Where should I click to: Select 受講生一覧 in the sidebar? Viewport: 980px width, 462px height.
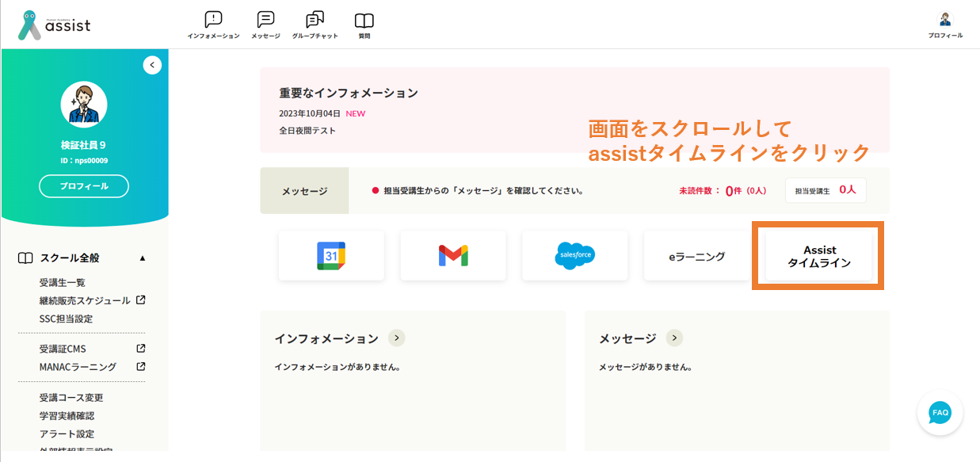[62, 283]
